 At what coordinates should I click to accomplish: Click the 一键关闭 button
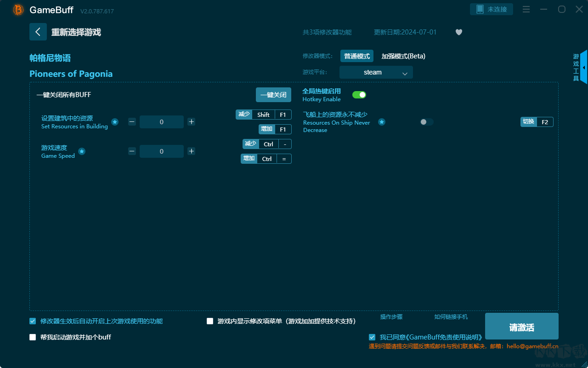pos(274,95)
